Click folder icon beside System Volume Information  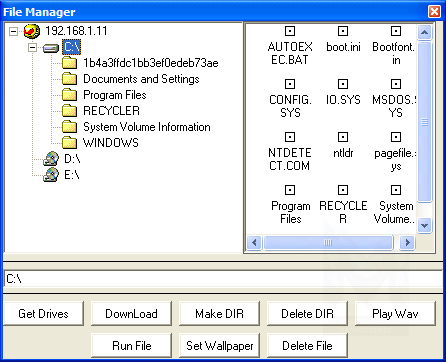[x=69, y=127]
